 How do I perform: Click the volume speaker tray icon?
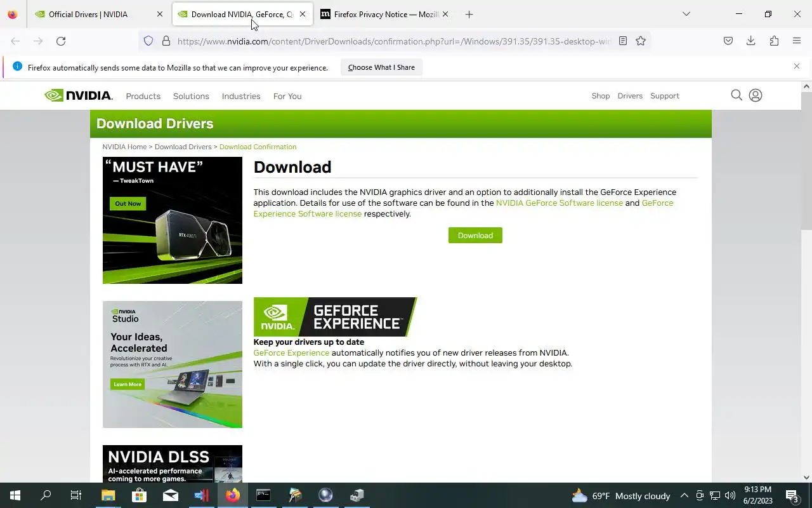tap(730, 496)
